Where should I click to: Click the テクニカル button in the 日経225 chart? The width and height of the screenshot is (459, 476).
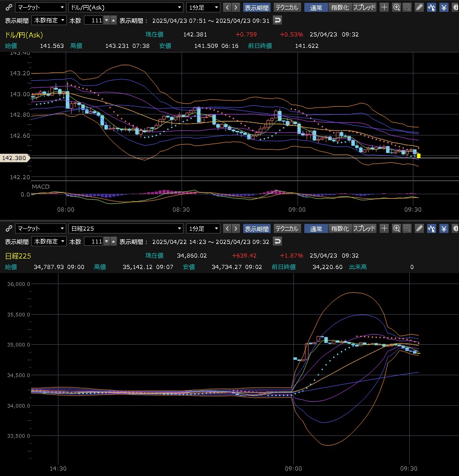287,228
